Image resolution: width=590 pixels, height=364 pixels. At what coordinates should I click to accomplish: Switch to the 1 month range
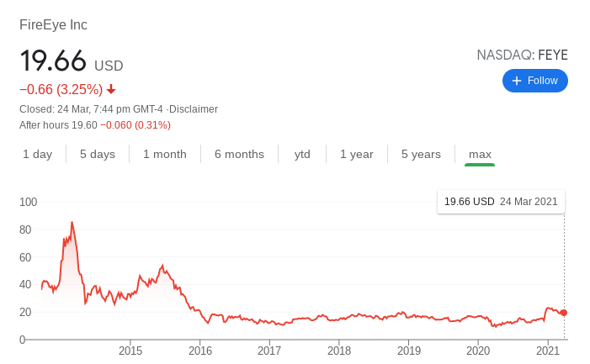tap(165, 154)
